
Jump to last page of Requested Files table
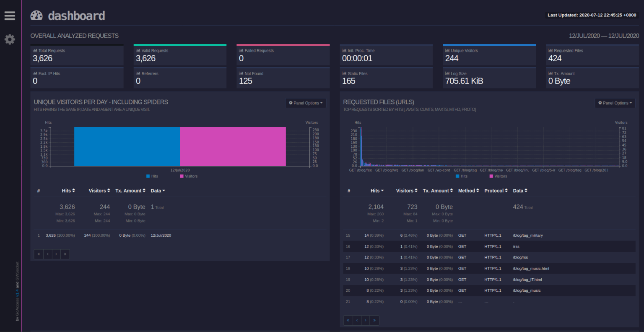(x=374, y=320)
